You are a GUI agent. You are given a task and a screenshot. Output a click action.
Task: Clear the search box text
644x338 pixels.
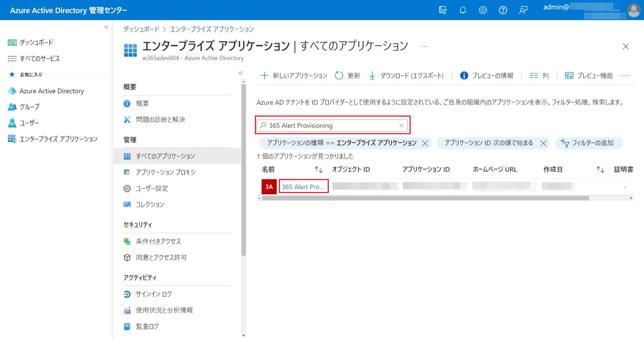tap(401, 126)
